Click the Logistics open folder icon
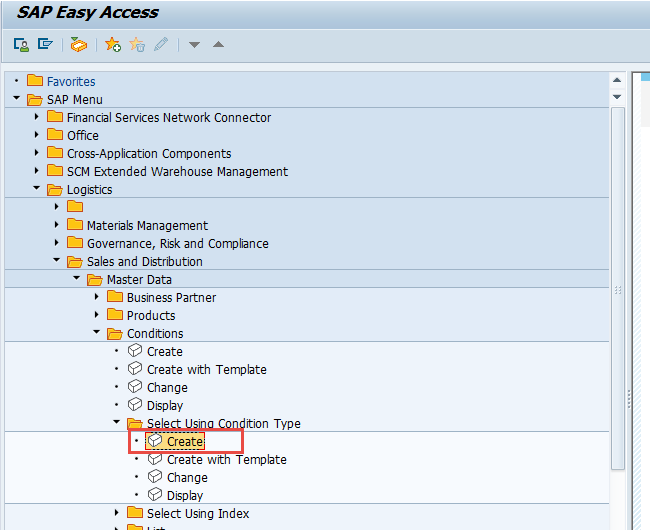 coord(55,189)
